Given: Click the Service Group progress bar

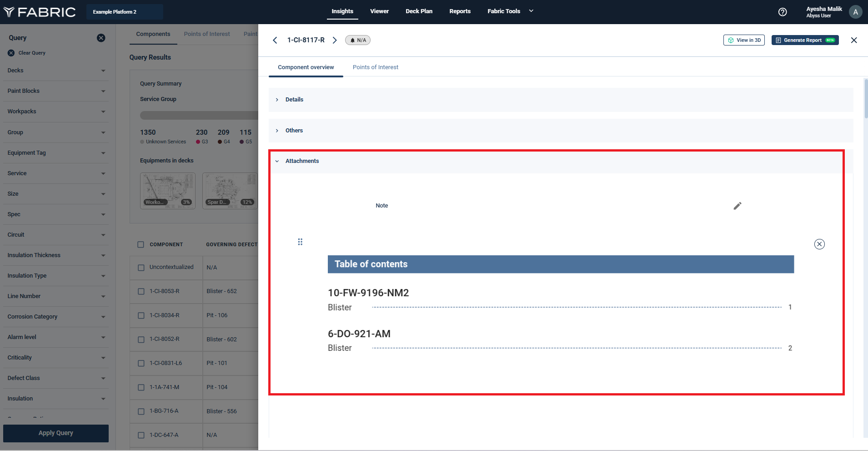Looking at the screenshot, I should (x=199, y=115).
